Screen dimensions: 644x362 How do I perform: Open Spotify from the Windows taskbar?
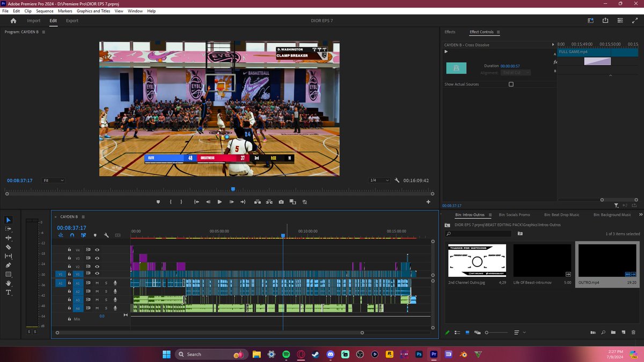tap(286, 354)
